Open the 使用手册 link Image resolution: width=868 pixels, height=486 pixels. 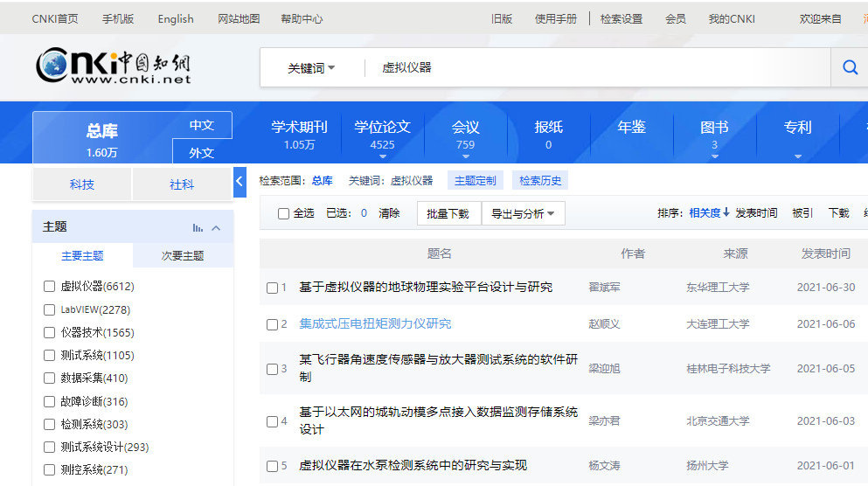pyautogui.click(x=556, y=19)
